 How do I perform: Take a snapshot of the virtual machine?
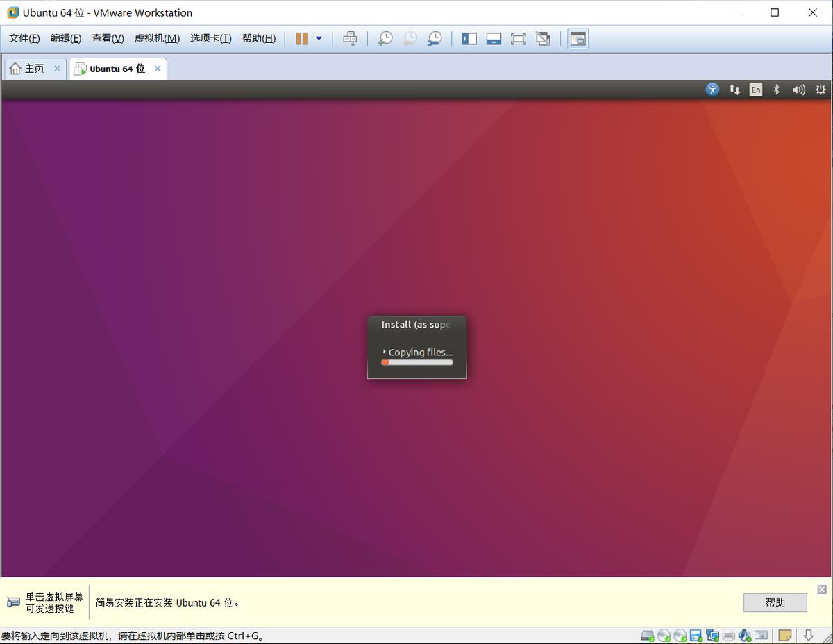coord(385,38)
